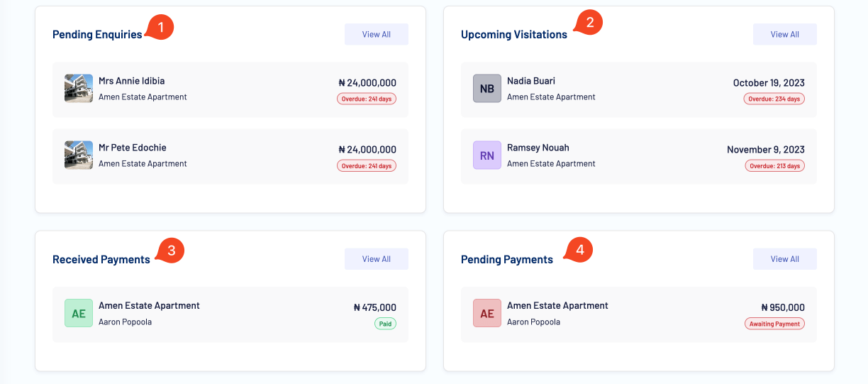Viewport: 868px width, 384px height.
Task: Select the Awaiting Payment status badge
Action: (774, 324)
